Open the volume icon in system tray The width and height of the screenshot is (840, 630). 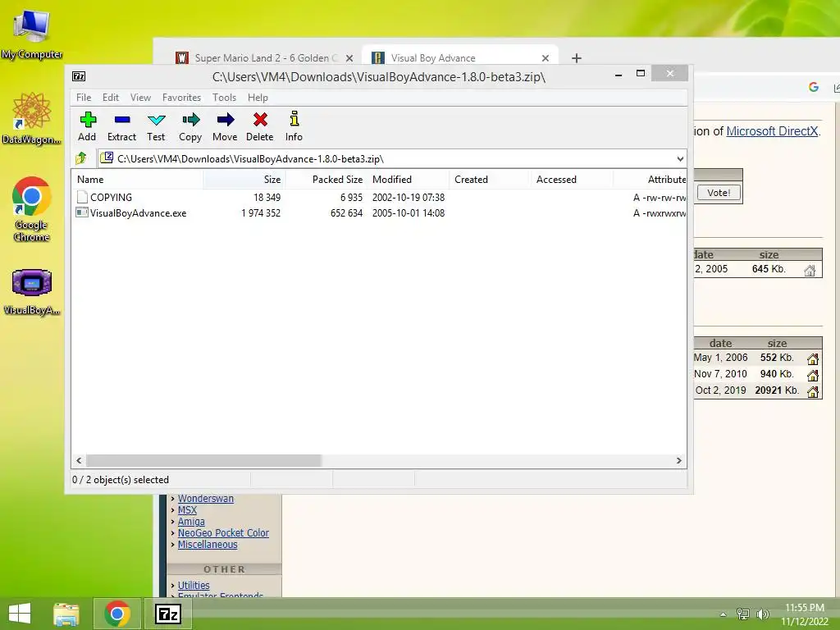point(762,614)
